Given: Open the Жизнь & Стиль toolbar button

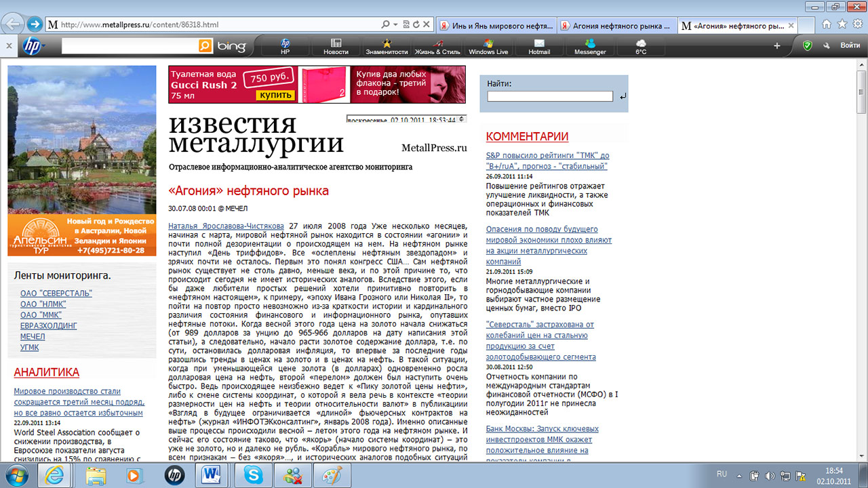Looking at the screenshot, I should click(x=437, y=46).
